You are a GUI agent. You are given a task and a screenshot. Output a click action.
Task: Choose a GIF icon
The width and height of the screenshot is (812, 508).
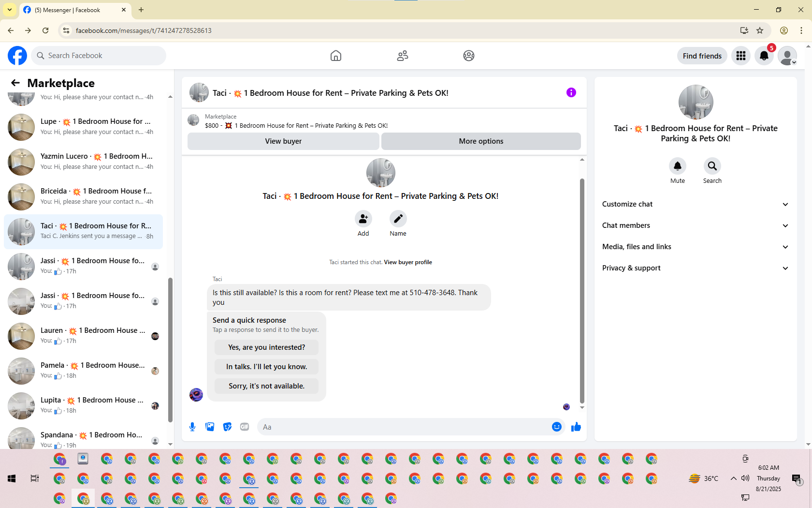pyautogui.click(x=245, y=427)
